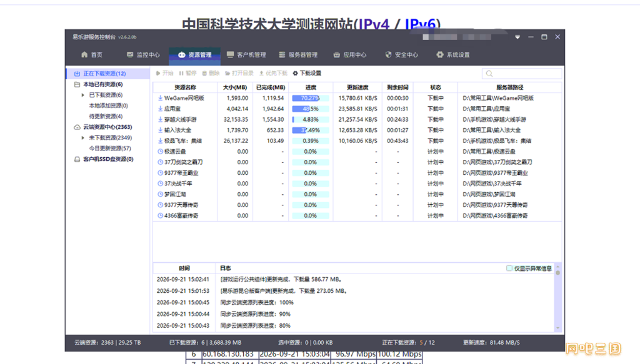The image size is (640, 364).
Task: Sort by 进度 column header
Action: tap(311, 87)
